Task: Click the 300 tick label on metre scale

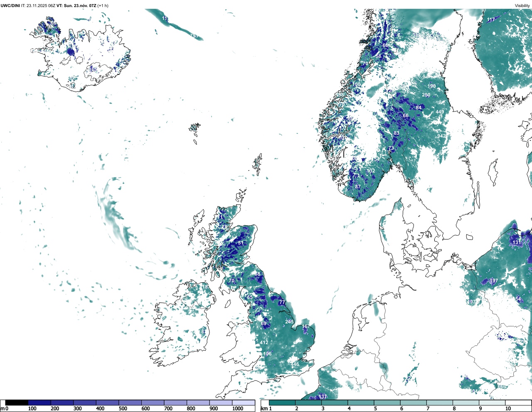Action: coord(77,409)
